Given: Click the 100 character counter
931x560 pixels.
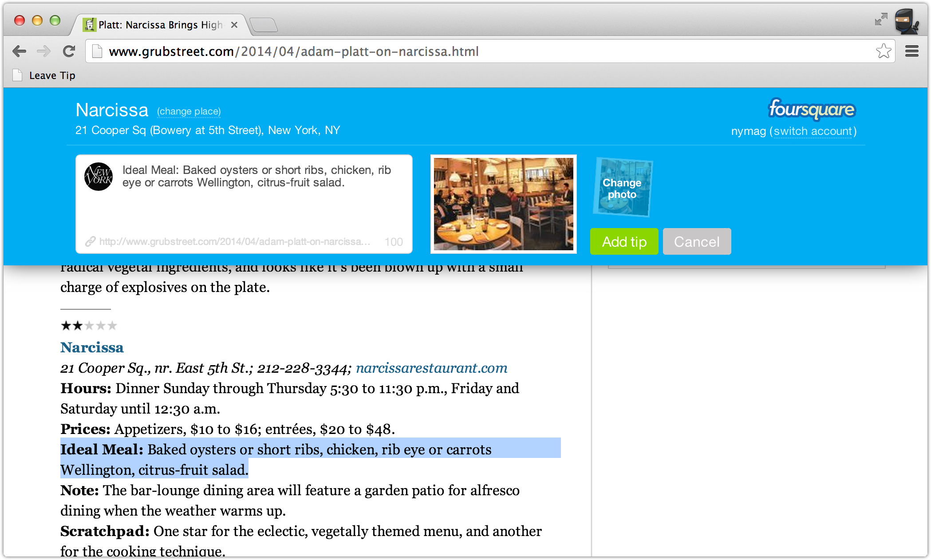Looking at the screenshot, I should point(394,242).
